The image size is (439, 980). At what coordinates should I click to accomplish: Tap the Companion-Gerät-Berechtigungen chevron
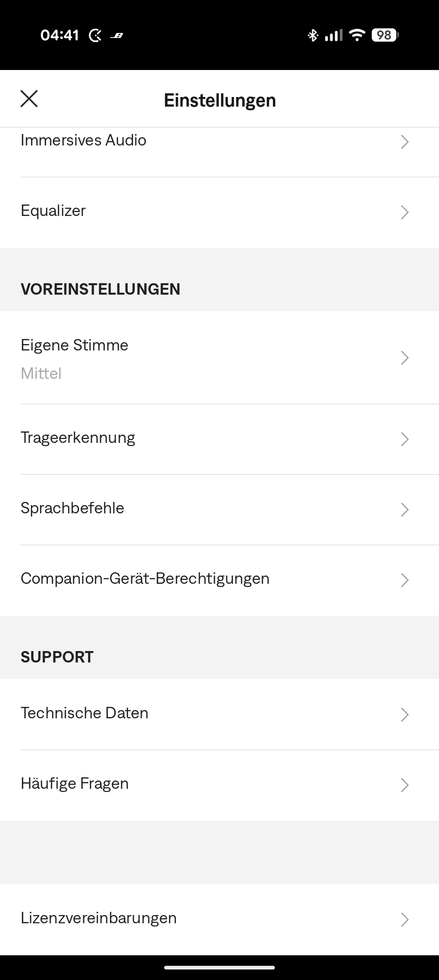coord(404,580)
